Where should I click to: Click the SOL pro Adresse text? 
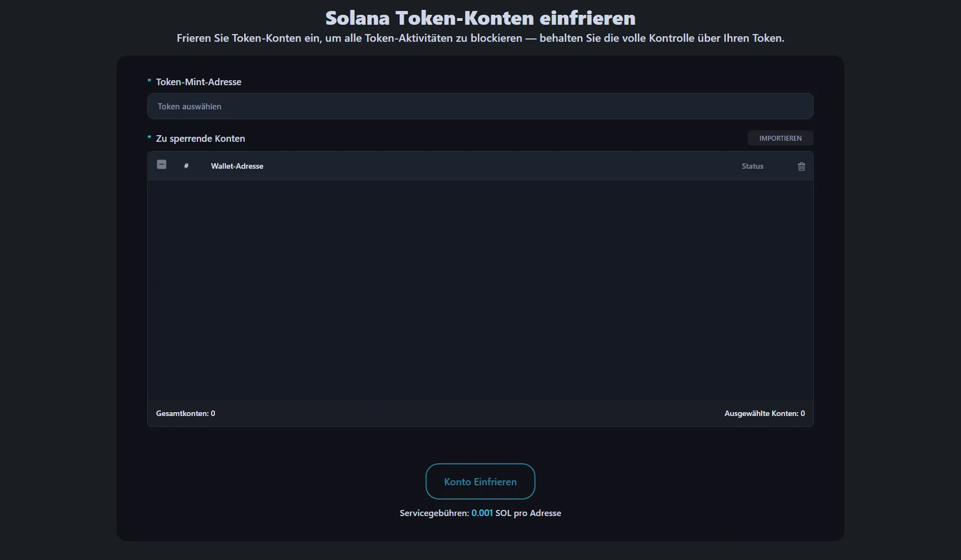528,513
